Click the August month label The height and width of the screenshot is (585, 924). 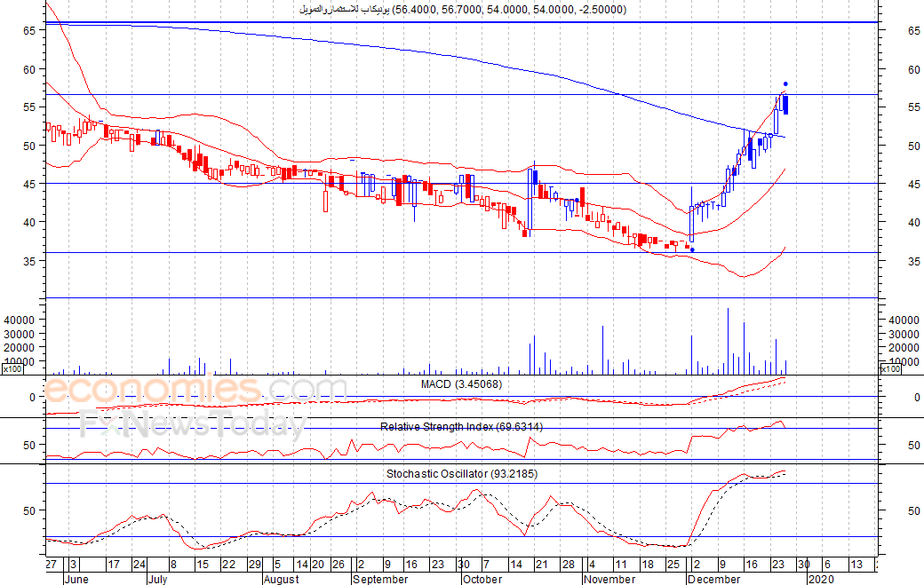click(x=281, y=579)
